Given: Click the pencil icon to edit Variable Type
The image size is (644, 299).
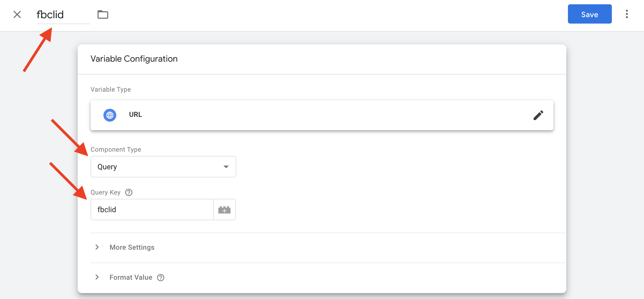Looking at the screenshot, I should pos(538,115).
